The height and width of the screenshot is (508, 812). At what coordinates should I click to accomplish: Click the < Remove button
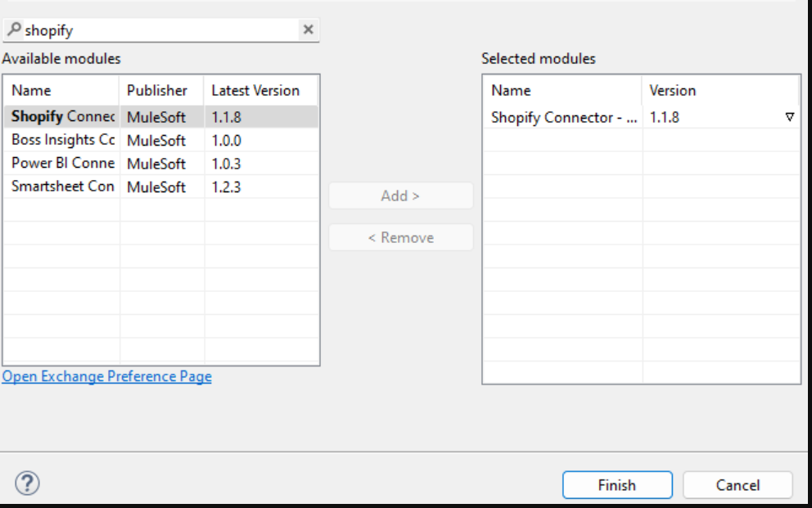[400, 237]
